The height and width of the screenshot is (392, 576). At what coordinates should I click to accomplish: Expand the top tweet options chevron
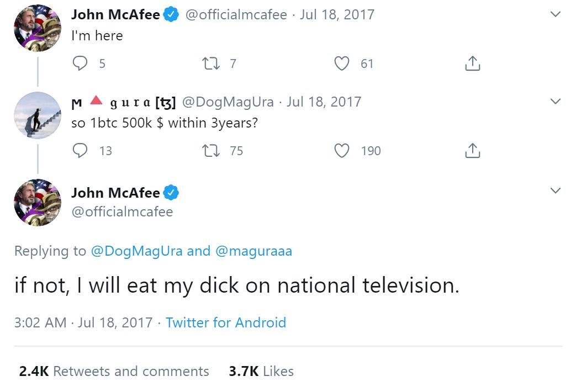click(x=555, y=14)
